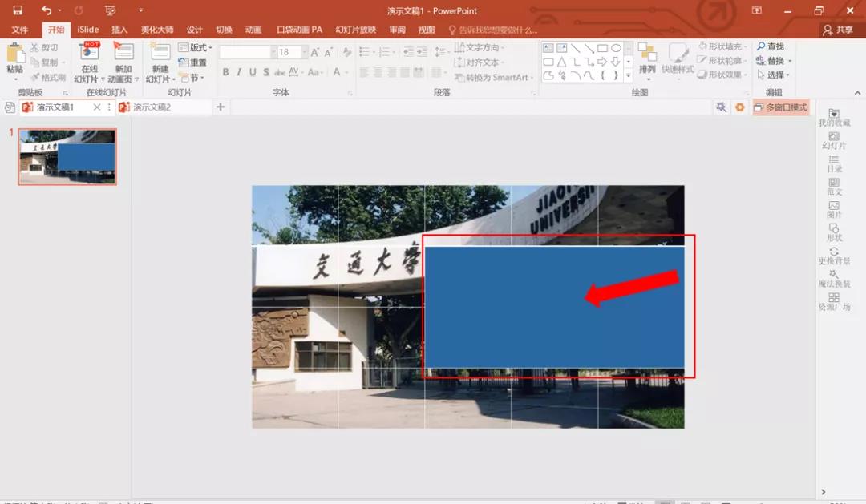Toggle bulleted list
The height and width of the screenshot is (504, 866).
[x=364, y=52]
